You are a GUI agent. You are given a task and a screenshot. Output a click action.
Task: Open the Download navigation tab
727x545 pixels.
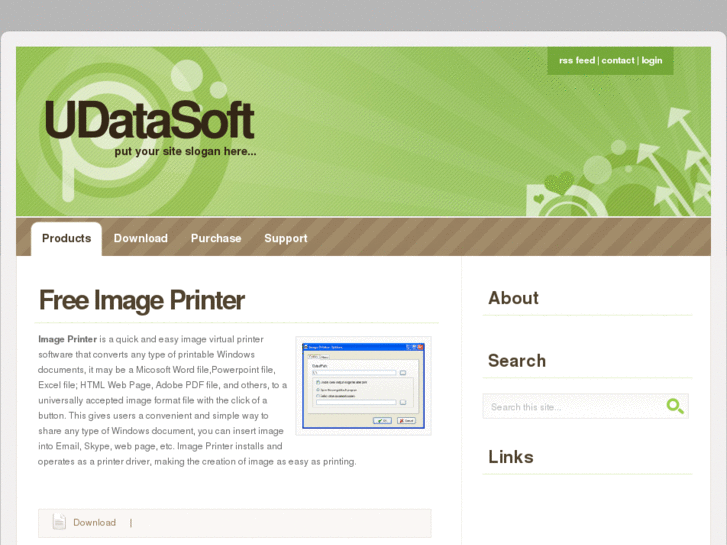(140, 238)
